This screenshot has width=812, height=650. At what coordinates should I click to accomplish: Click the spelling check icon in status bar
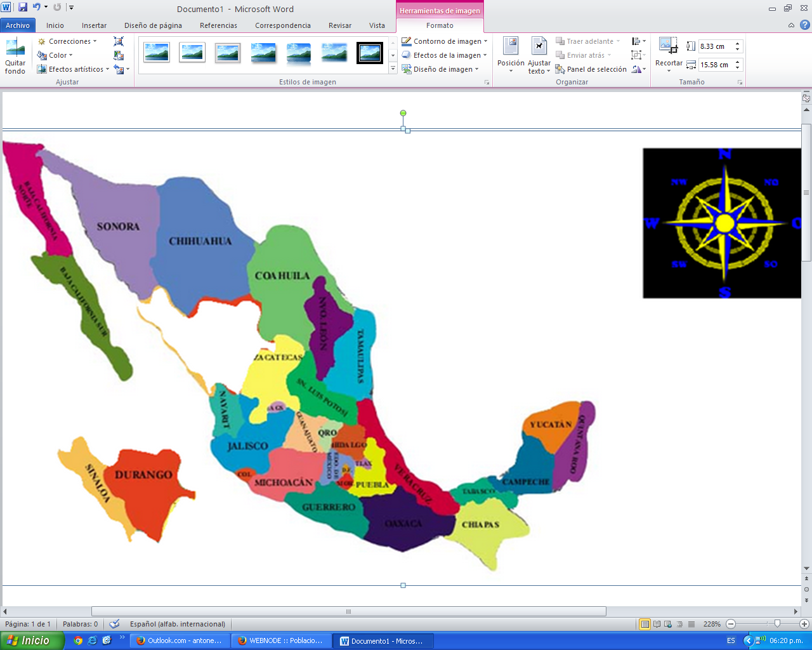pos(114,624)
